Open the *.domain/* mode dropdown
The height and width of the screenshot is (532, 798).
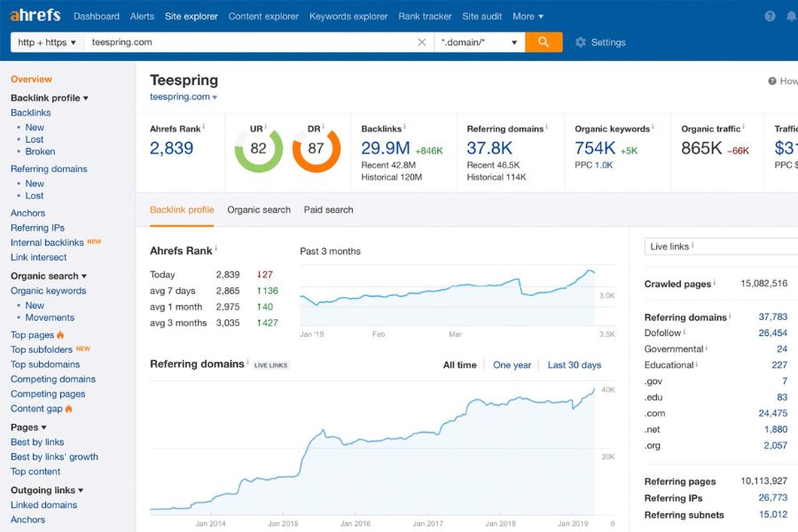(479, 42)
